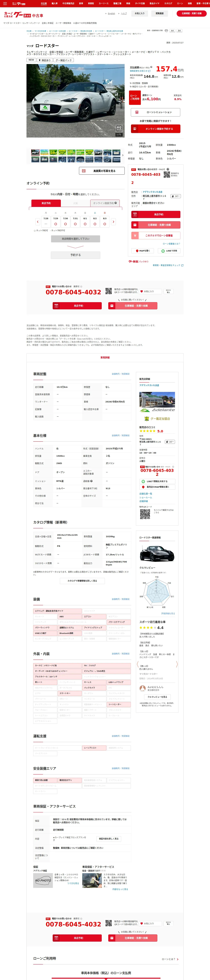Open カタログ navigation item
210x980 pixels.
click(x=168, y=3)
